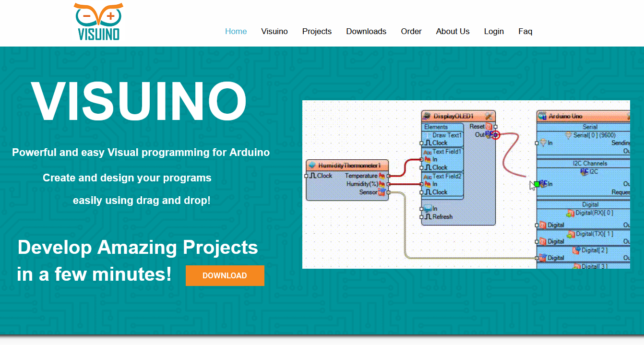Click the I2C icon under I2C Channels
This screenshot has height=345, width=644.
click(x=584, y=172)
